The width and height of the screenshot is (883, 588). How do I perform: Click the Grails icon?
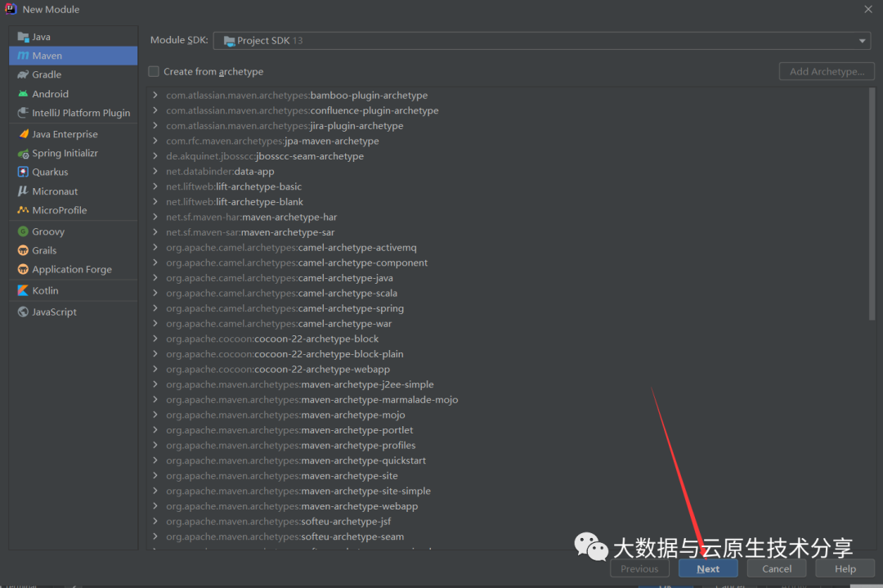coord(23,250)
